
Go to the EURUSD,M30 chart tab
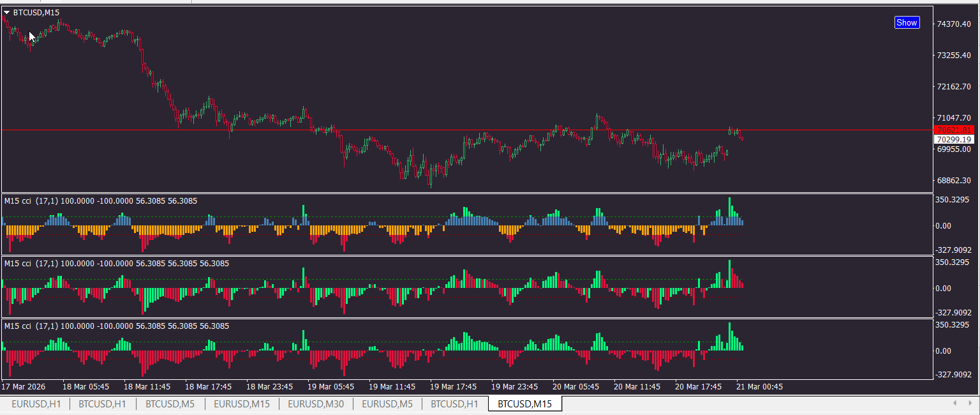(316, 404)
